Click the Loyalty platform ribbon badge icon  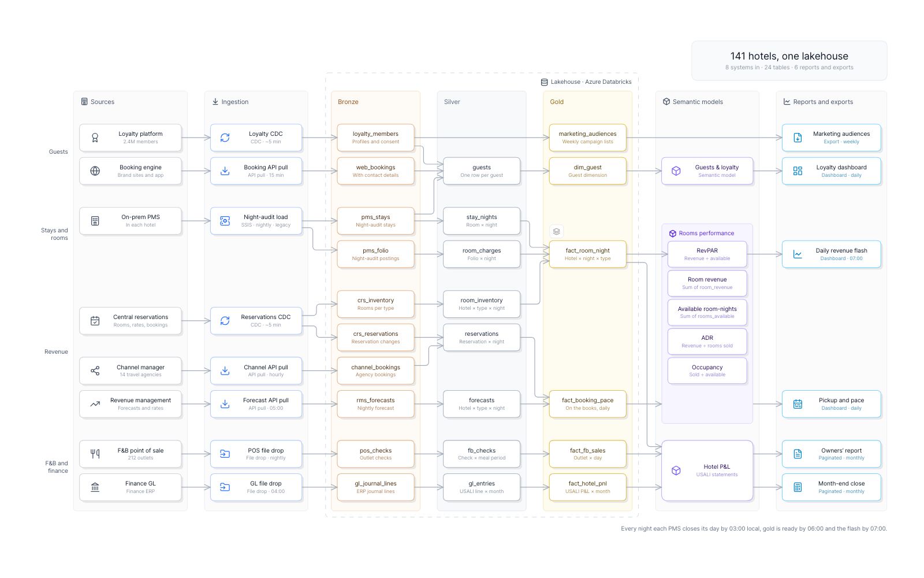tap(95, 138)
